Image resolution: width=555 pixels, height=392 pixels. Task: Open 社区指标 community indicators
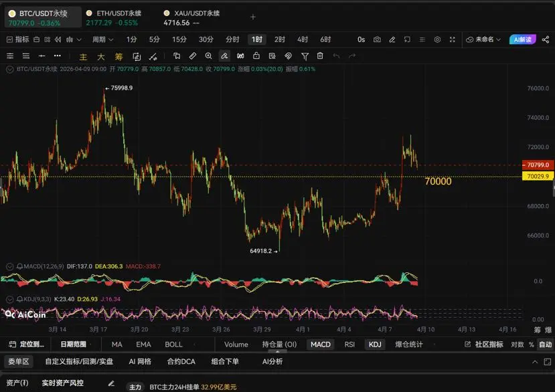(x=484, y=345)
